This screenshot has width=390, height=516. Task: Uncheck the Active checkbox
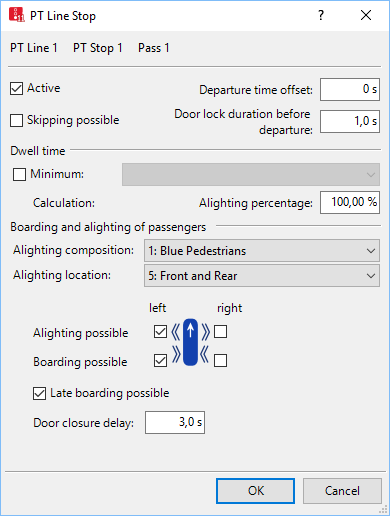point(16,89)
